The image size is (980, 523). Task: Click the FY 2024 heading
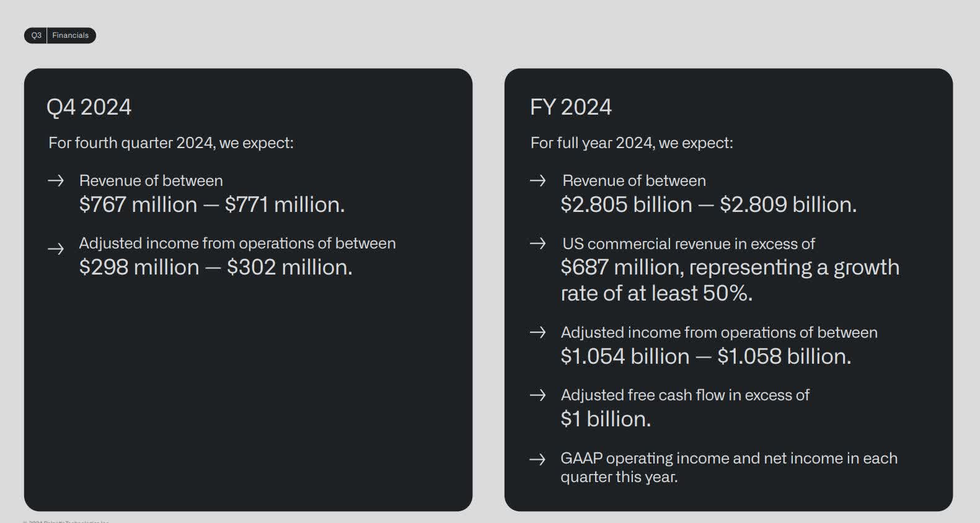(570, 107)
